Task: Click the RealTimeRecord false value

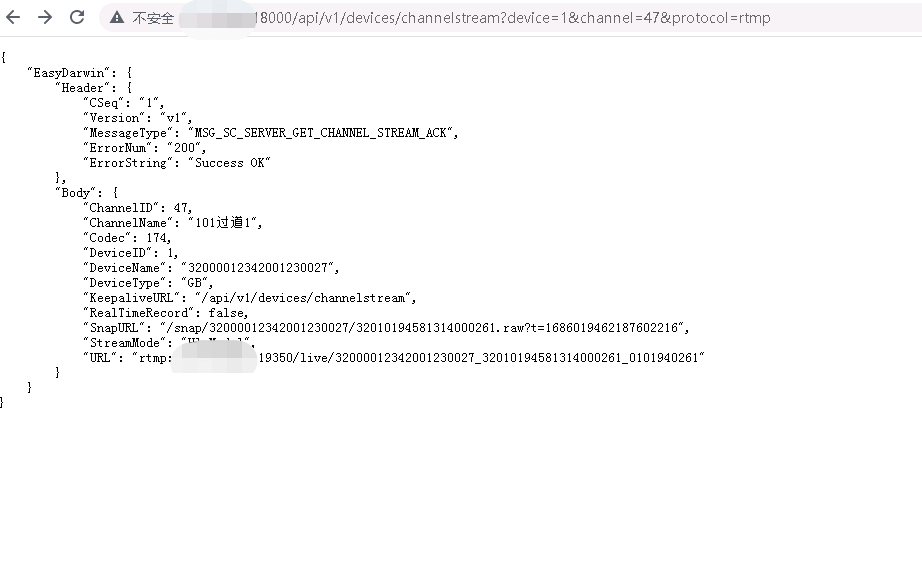Action: point(226,313)
